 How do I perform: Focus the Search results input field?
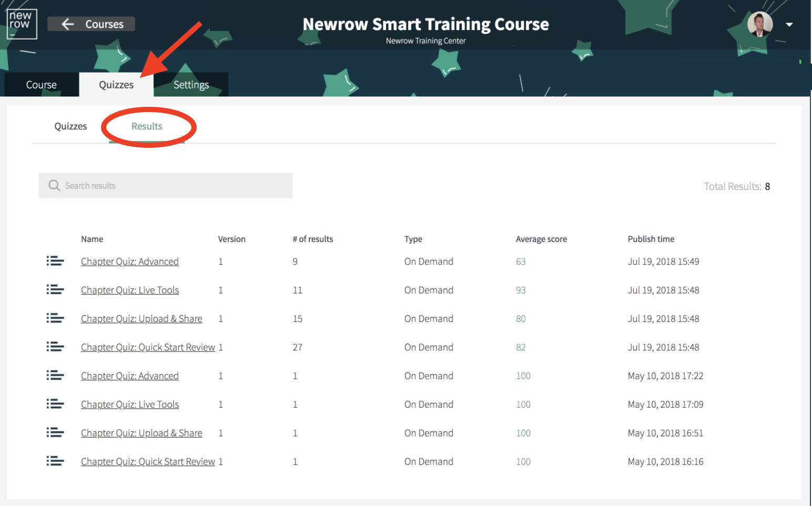pyautogui.click(x=166, y=186)
